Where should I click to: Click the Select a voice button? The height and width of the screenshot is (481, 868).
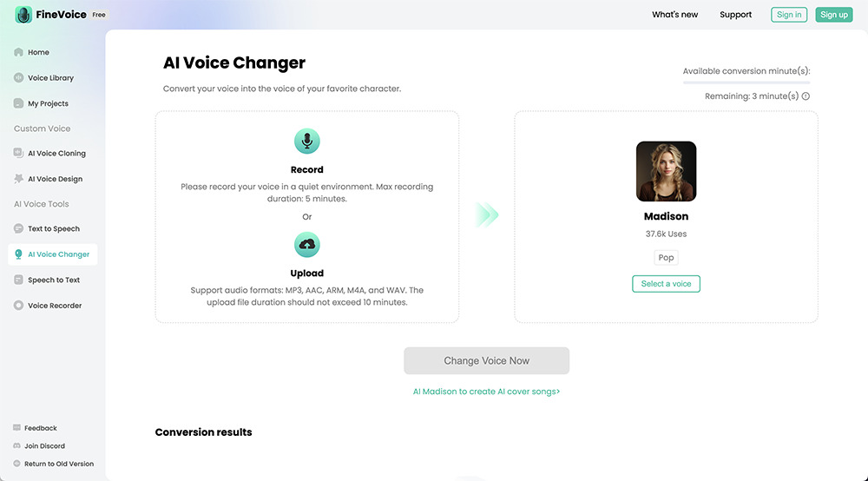666,284
